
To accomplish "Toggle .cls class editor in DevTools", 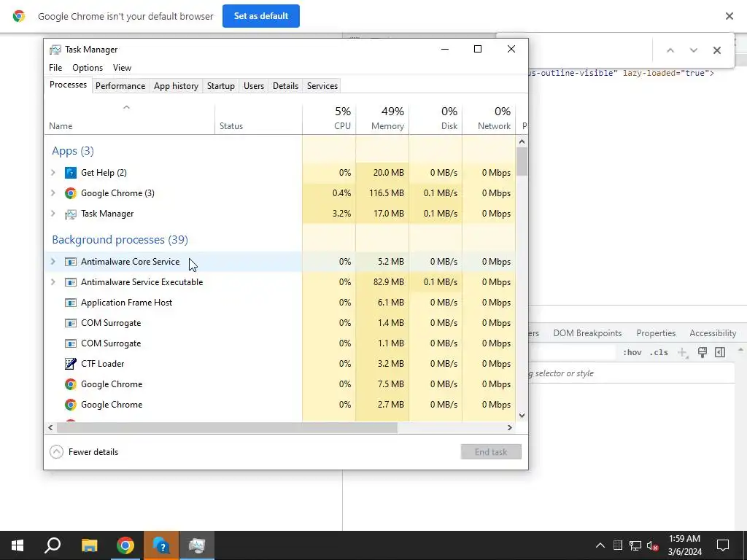I will tap(659, 352).
